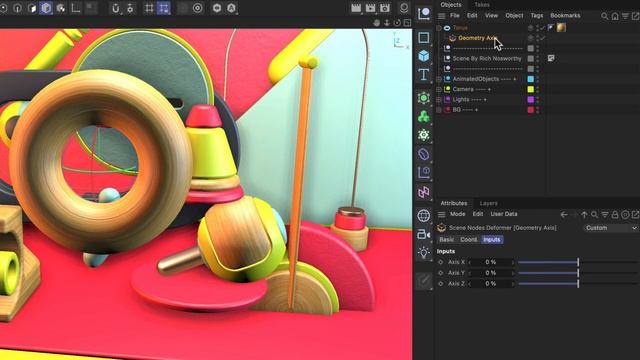Toggle the Axis Y keyframe diamond
This screenshot has height=360, width=640.
coord(440,273)
